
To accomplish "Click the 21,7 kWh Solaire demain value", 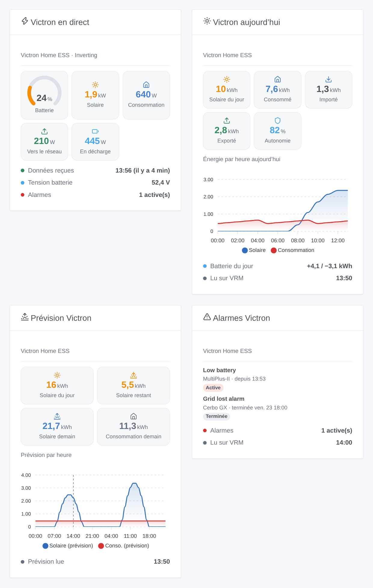I will 57,426.
